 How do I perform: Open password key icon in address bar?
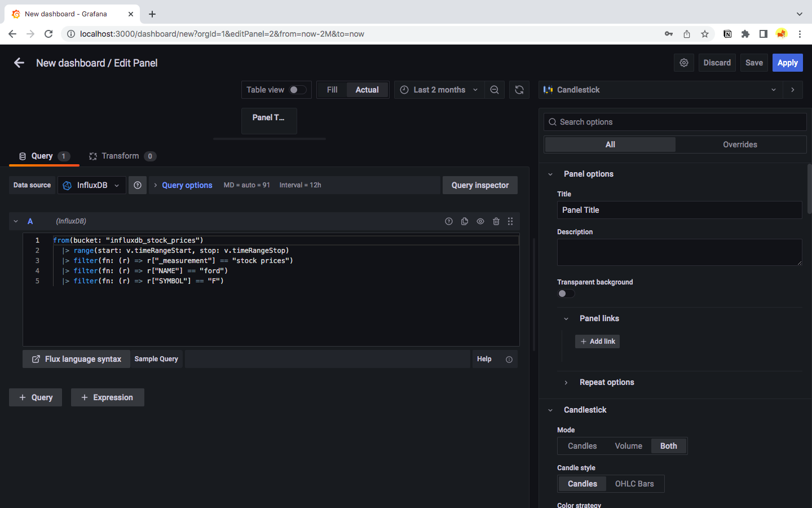click(669, 34)
